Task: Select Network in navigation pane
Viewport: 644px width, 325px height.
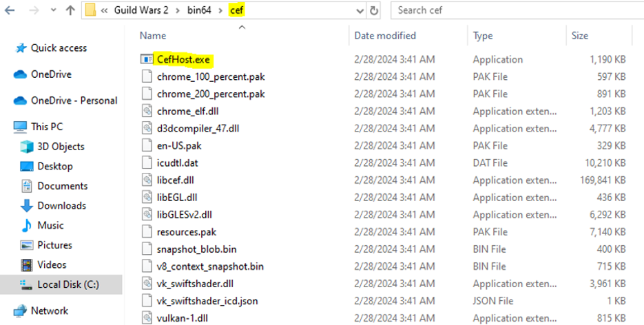Action: point(50,311)
